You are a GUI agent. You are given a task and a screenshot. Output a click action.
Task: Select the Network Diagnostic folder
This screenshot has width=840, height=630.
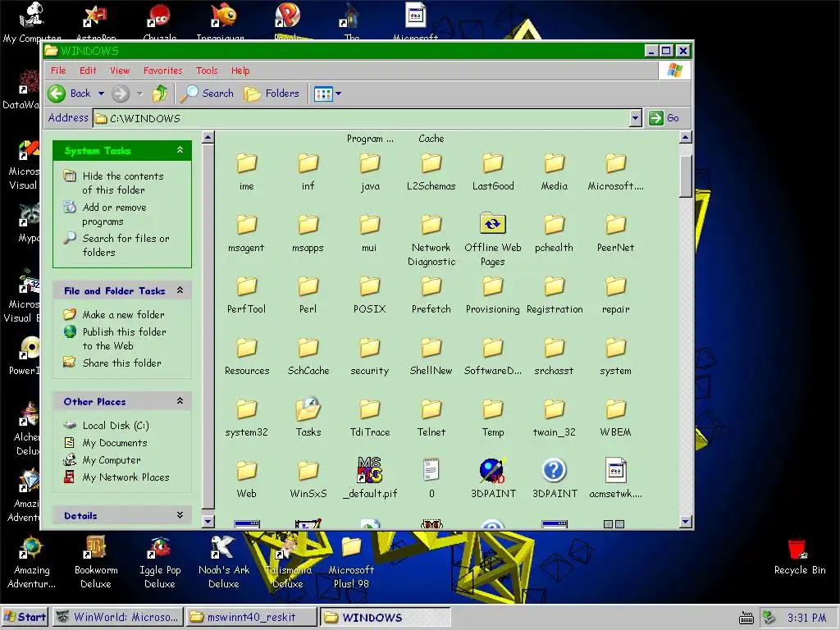click(x=431, y=240)
